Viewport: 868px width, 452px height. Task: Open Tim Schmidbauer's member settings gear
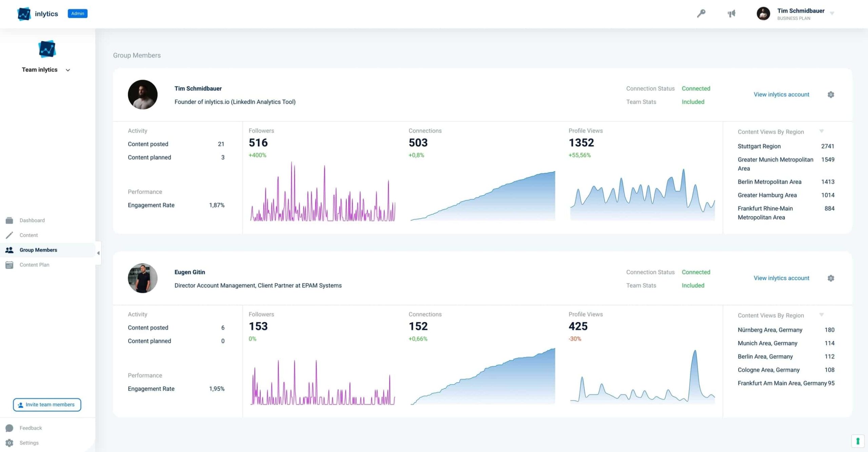click(830, 95)
